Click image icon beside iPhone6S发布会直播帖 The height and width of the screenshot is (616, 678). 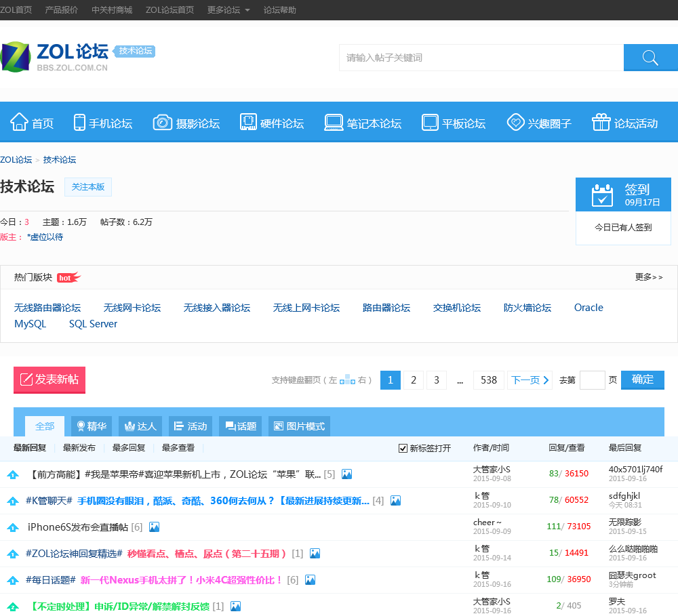155,527
